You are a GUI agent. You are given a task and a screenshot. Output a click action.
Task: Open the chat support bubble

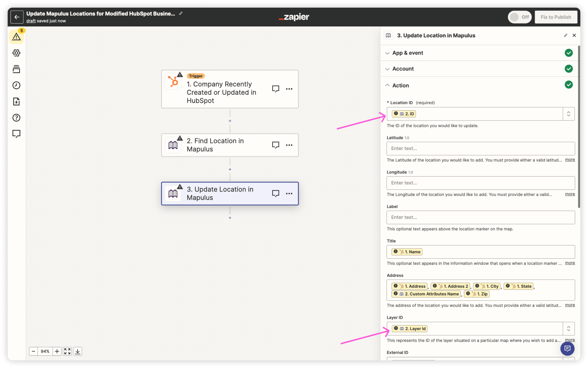567,348
